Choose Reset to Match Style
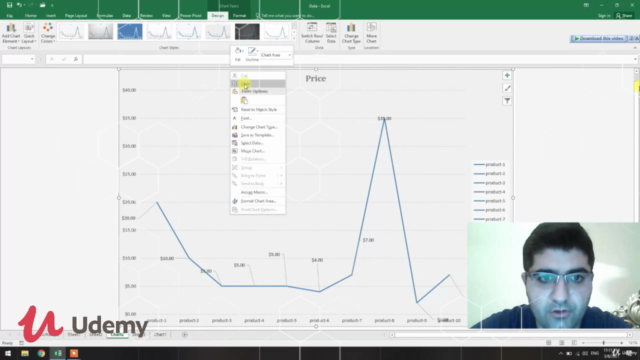This screenshot has height=360, width=640. 258,109
